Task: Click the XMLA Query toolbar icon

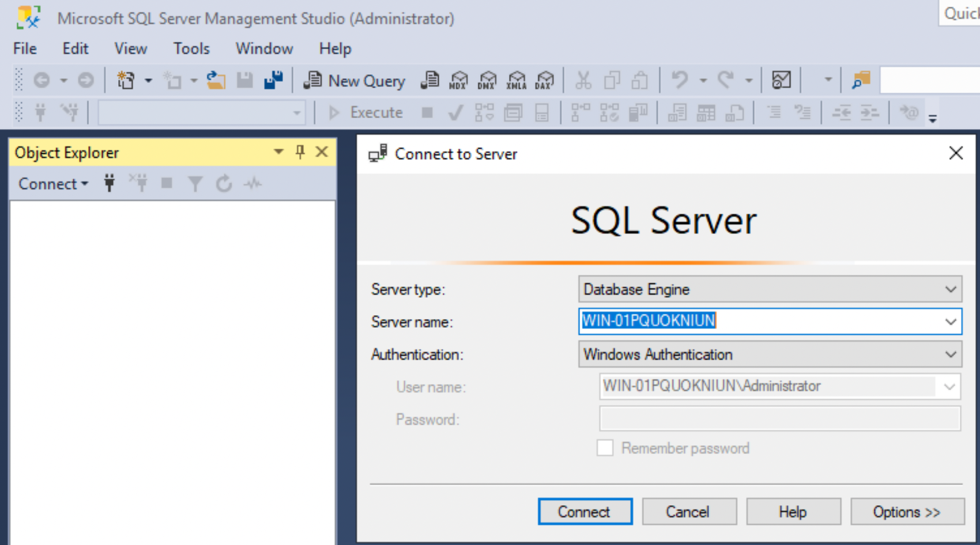Action: point(516,81)
